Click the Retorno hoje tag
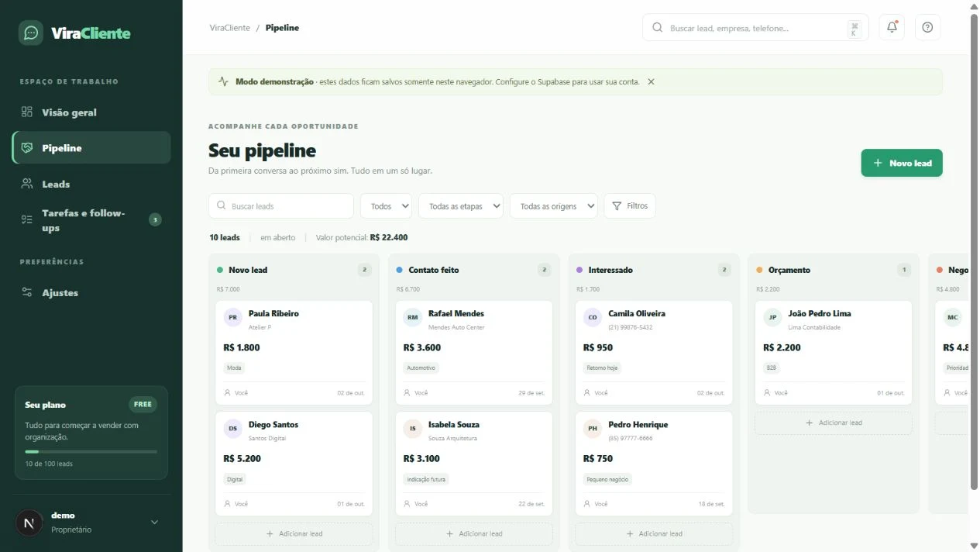Image resolution: width=980 pixels, height=552 pixels. pyautogui.click(x=603, y=368)
